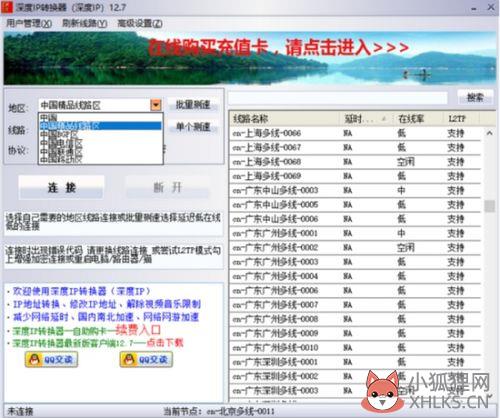Select line cn-上海多线-0068
The image size is (500, 418).
click(355, 162)
